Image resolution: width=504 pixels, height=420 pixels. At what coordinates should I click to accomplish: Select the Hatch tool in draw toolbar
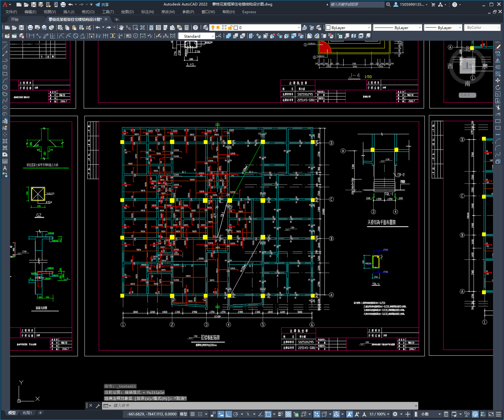coord(5,141)
